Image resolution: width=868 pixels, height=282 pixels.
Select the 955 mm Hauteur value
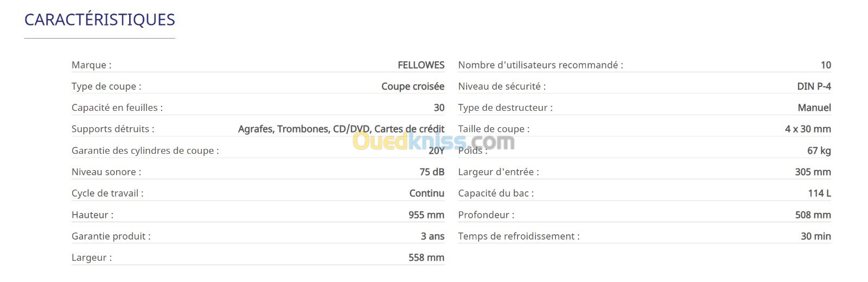(x=426, y=215)
